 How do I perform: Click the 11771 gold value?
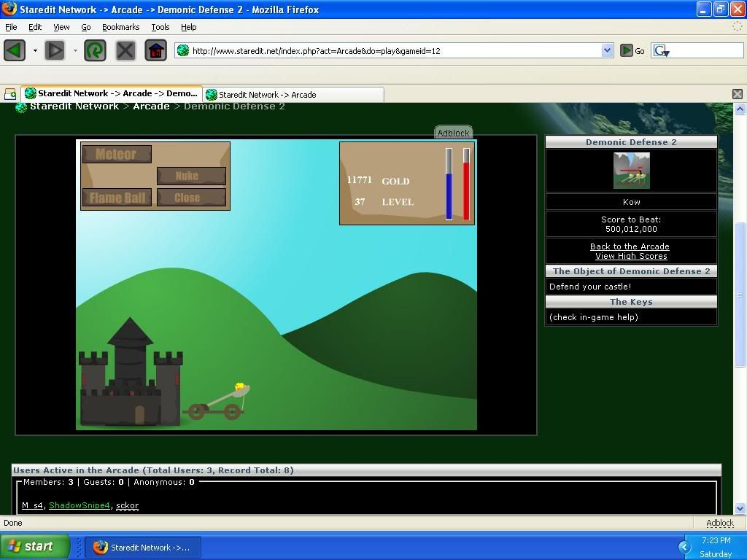[359, 179]
